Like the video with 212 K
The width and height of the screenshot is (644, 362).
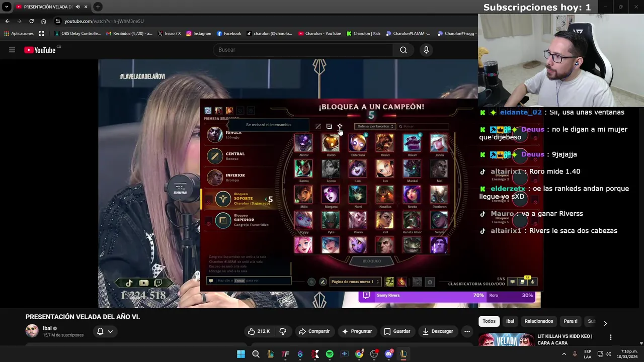259,331
